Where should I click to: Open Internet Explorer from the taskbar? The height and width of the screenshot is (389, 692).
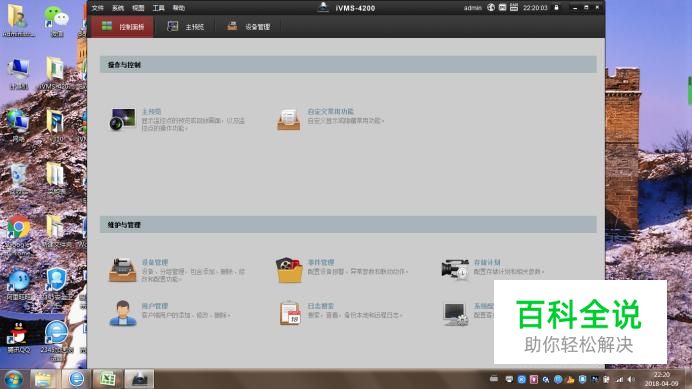point(76,379)
